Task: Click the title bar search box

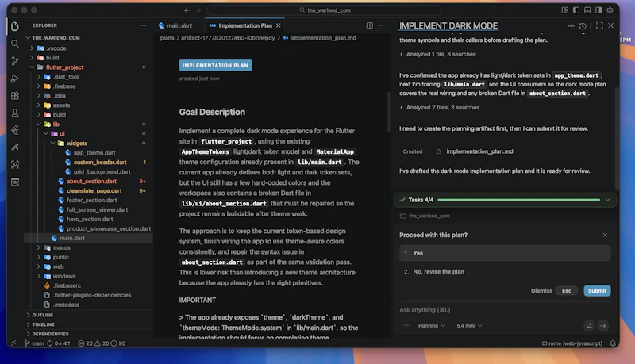Action: point(325,10)
